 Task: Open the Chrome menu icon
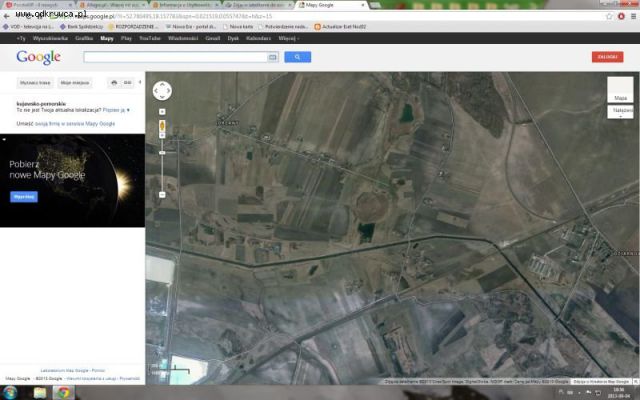click(633, 16)
